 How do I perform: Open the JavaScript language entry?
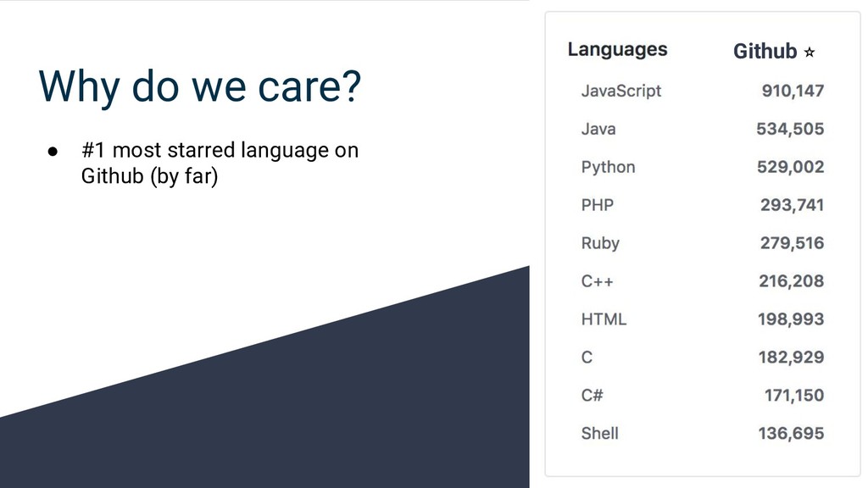[x=621, y=91]
